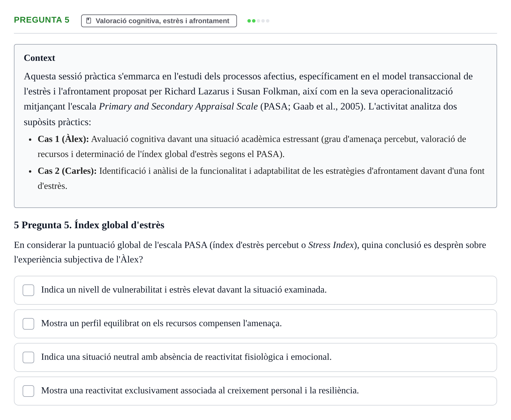Click the "5 Pregunta 5. Índex global d'estrès" heading
The image size is (511, 420).
point(89,225)
